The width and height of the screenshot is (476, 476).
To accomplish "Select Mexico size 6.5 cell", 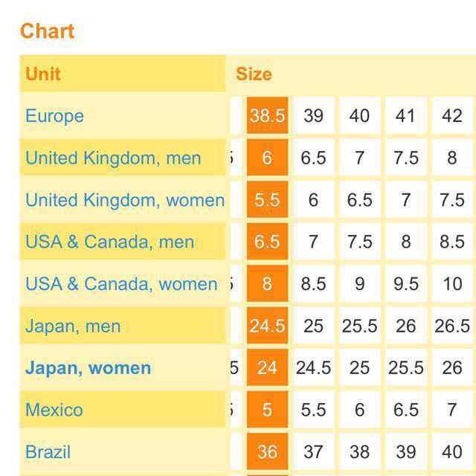I will tap(406, 410).
